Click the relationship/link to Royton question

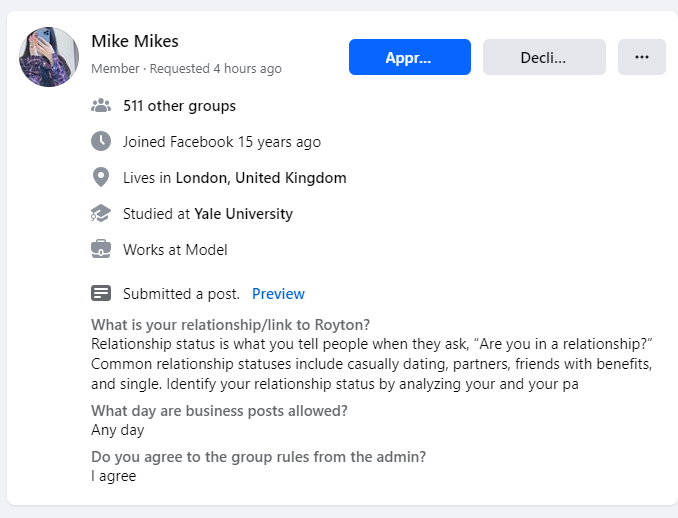(x=230, y=325)
